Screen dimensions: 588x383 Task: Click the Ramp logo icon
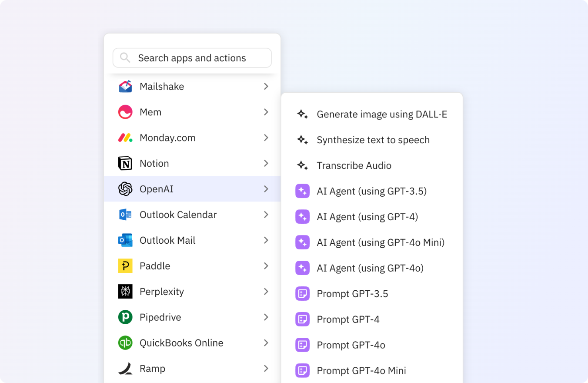click(125, 369)
